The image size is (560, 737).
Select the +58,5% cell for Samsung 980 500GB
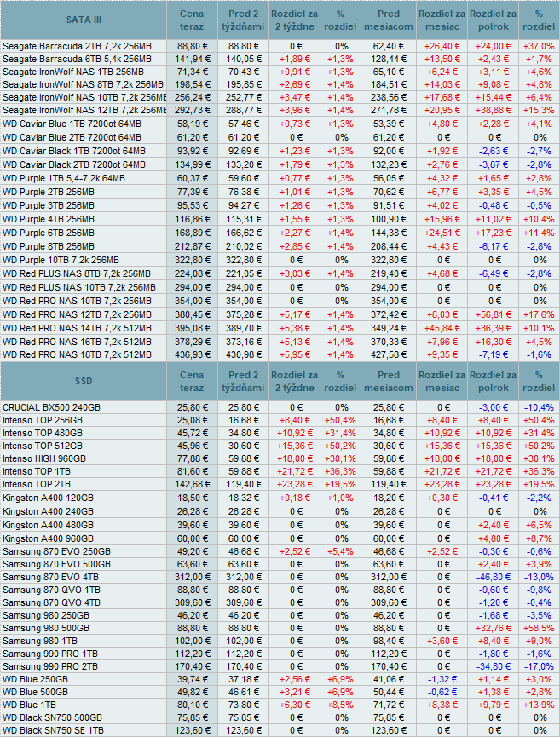coord(538,626)
